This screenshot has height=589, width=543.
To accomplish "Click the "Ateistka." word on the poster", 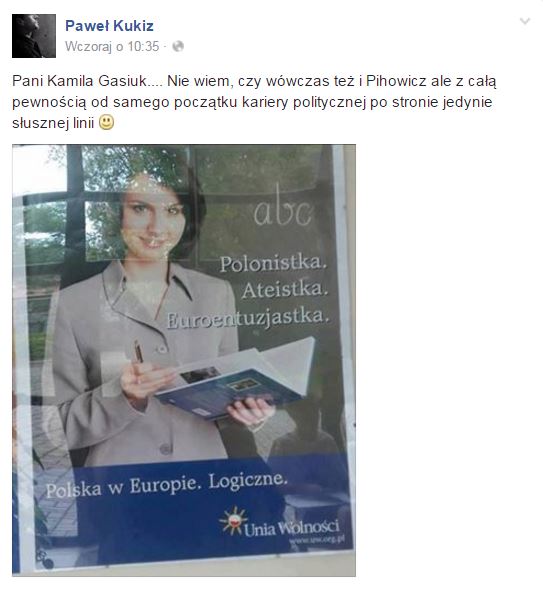I will pyautogui.click(x=285, y=290).
